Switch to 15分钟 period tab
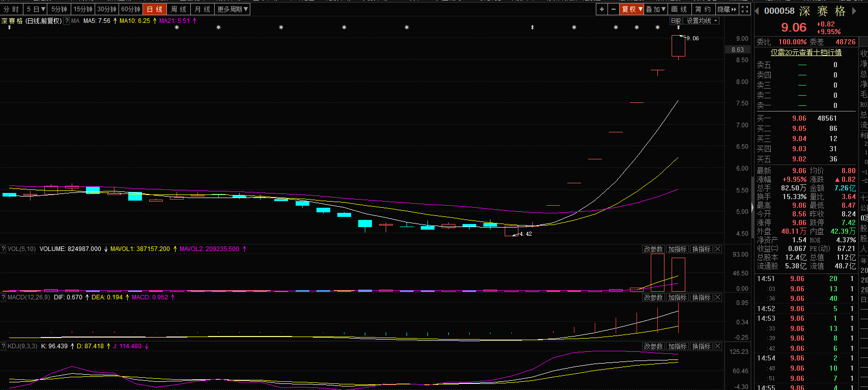Image resolution: width=868 pixels, height=390 pixels. 83,9
